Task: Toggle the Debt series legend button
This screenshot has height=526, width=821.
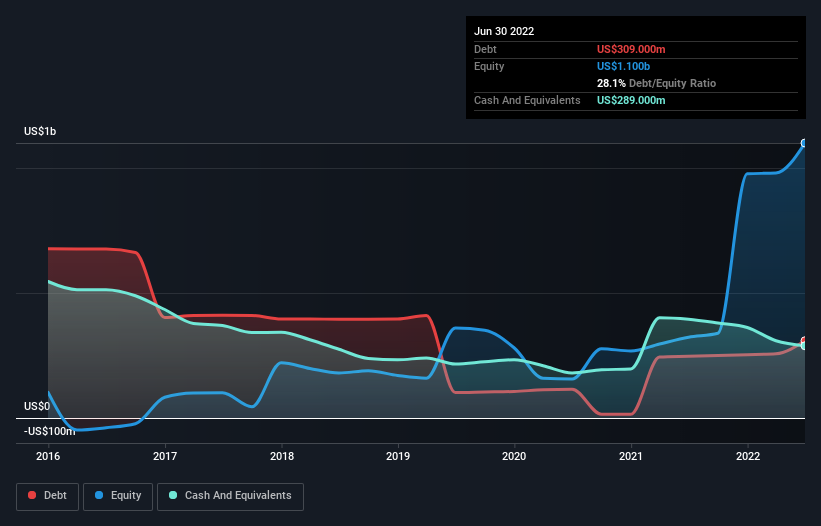Action: tap(48, 496)
